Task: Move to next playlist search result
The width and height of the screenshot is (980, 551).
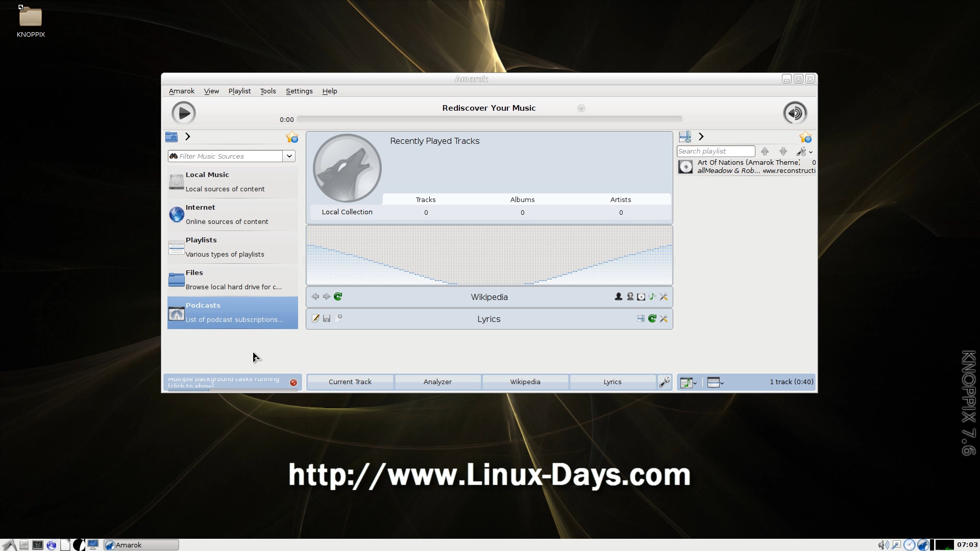Action: click(783, 152)
